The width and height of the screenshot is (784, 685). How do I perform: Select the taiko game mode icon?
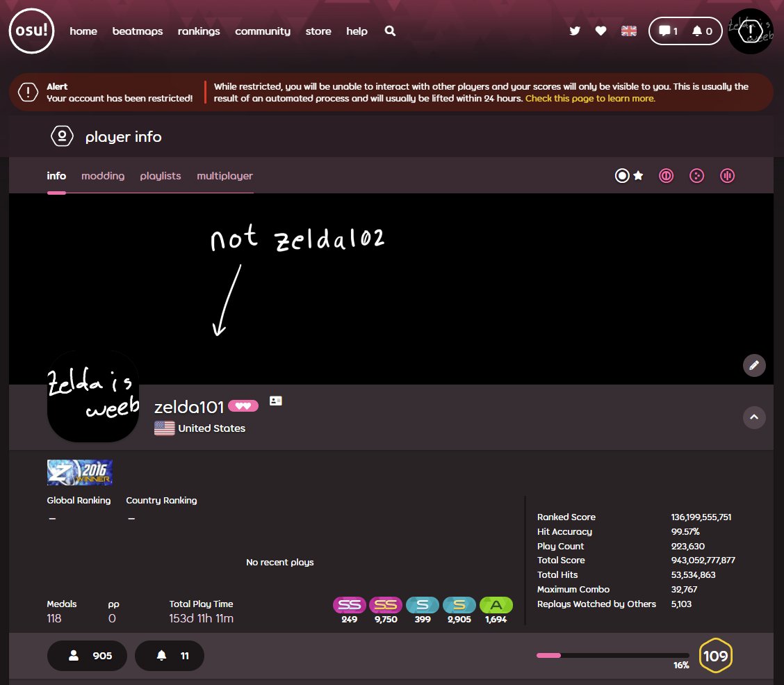tap(666, 176)
